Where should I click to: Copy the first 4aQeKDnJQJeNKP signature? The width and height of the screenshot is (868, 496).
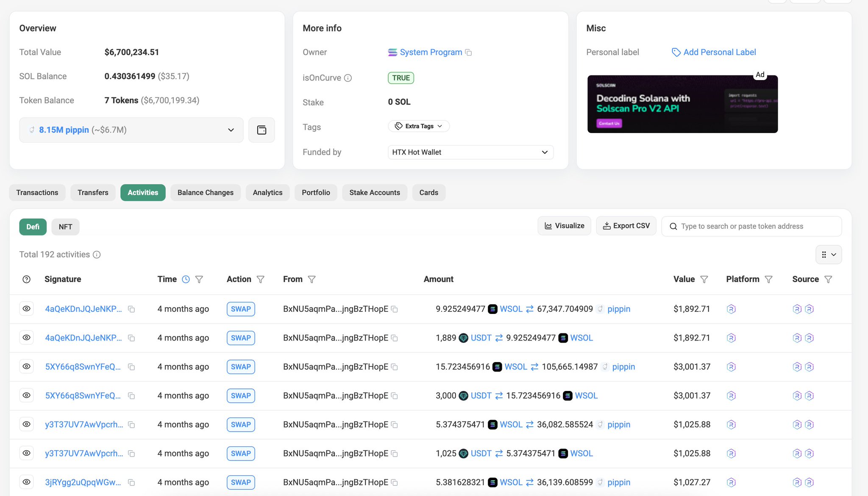point(131,309)
